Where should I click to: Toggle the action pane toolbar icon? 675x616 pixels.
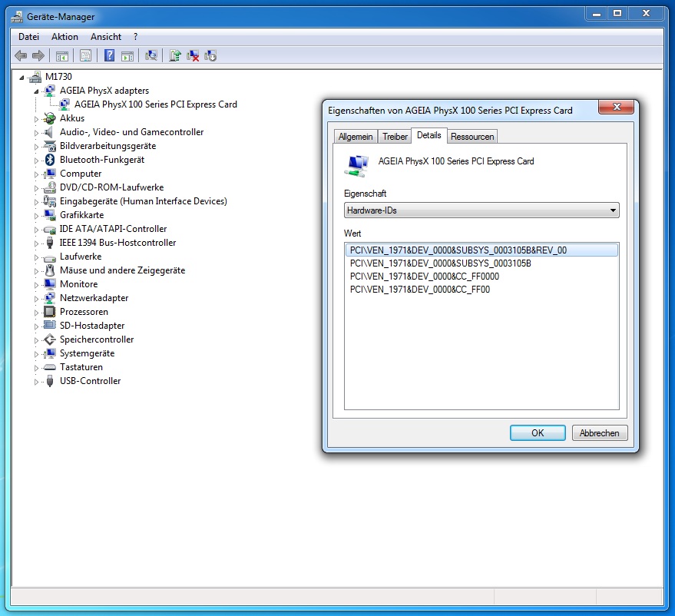click(x=127, y=55)
